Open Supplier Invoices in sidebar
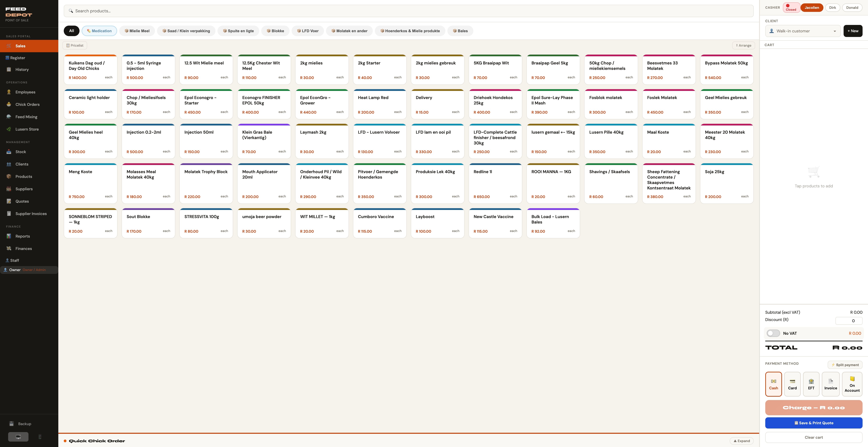This screenshot has width=868, height=447. click(x=31, y=214)
